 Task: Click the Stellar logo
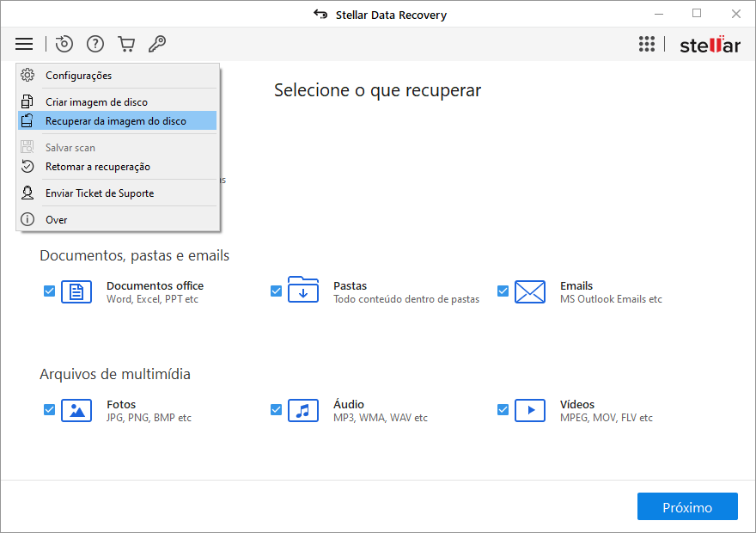[x=710, y=45]
